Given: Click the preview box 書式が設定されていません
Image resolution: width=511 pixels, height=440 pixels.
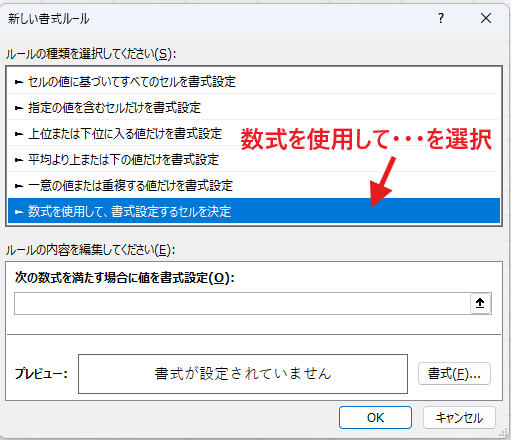Looking at the screenshot, I should (x=243, y=374).
